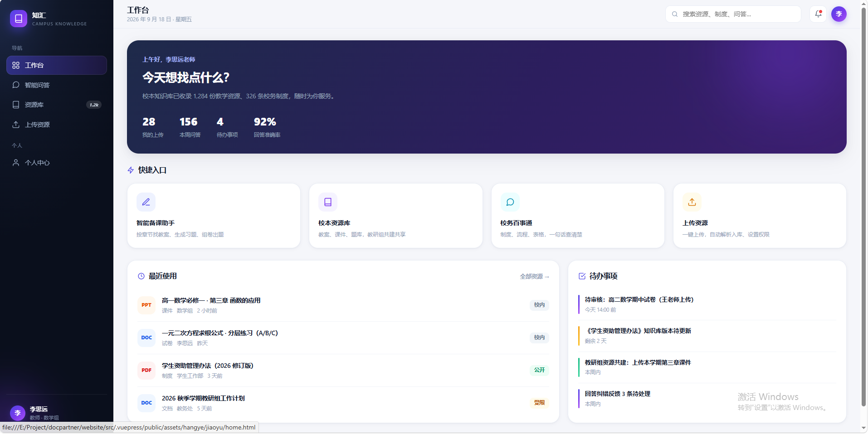
Task: Click the lightning icon beside 快捷入口
Action: click(131, 170)
